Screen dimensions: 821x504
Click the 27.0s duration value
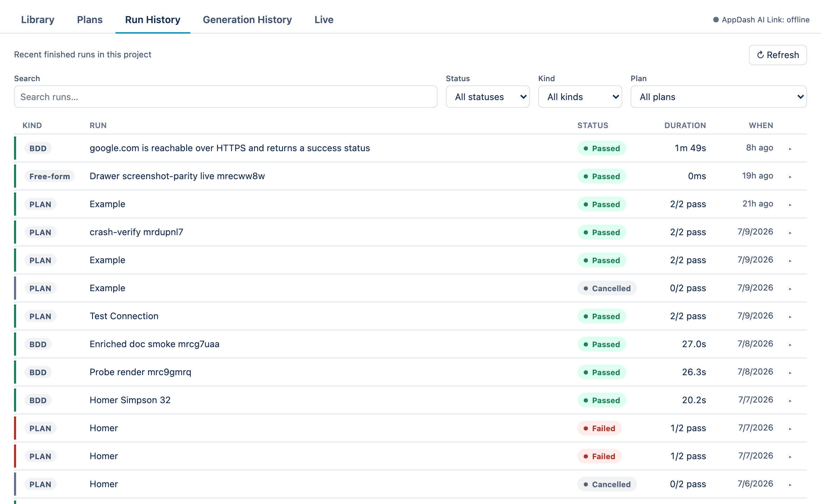click(x=694, y=344)
